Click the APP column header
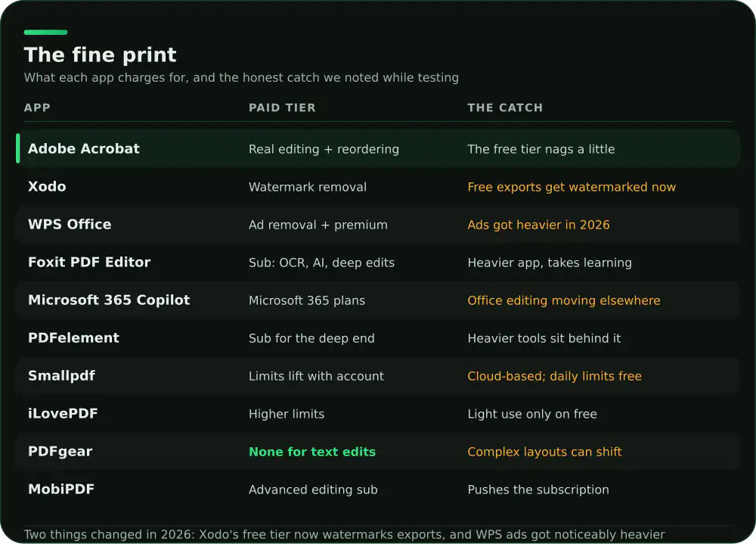Image resolution: width=756 pixels, height=544 pixels. click(37, 107)
